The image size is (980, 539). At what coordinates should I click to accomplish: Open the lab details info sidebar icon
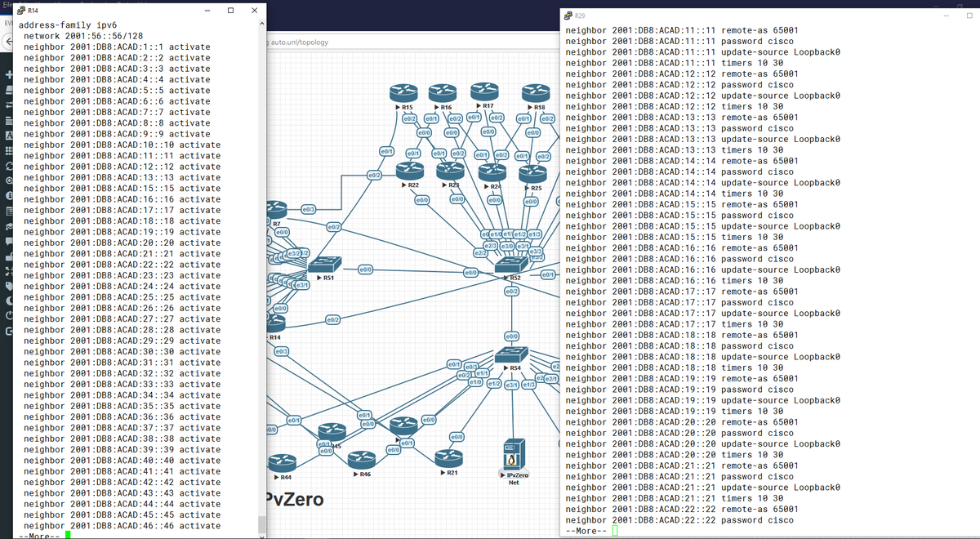click(x=7, y=196)
